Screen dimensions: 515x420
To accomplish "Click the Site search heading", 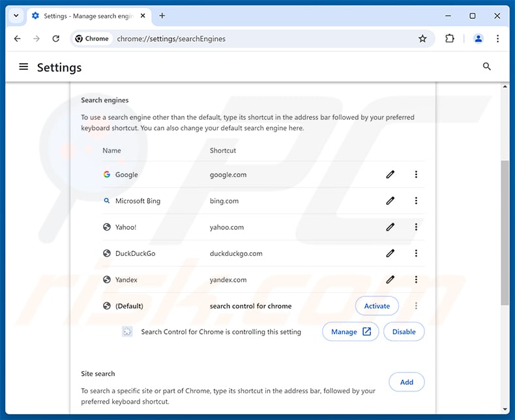I will coord(98,374).
